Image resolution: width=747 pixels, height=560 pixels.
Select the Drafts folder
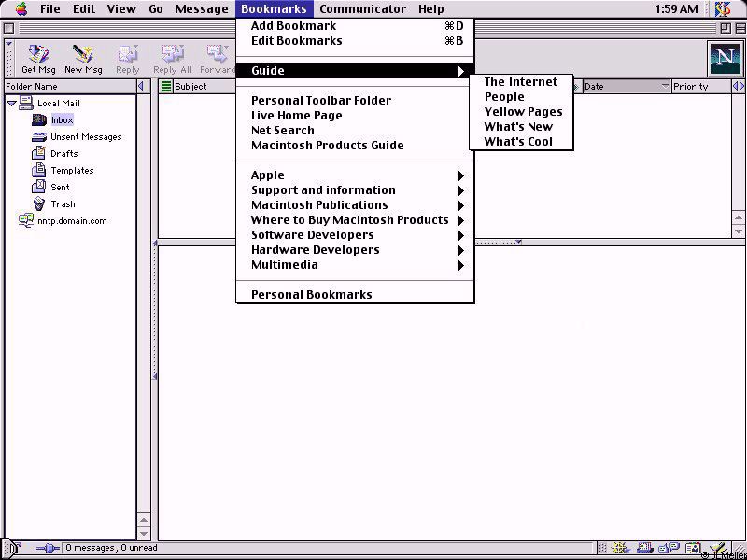63,154
